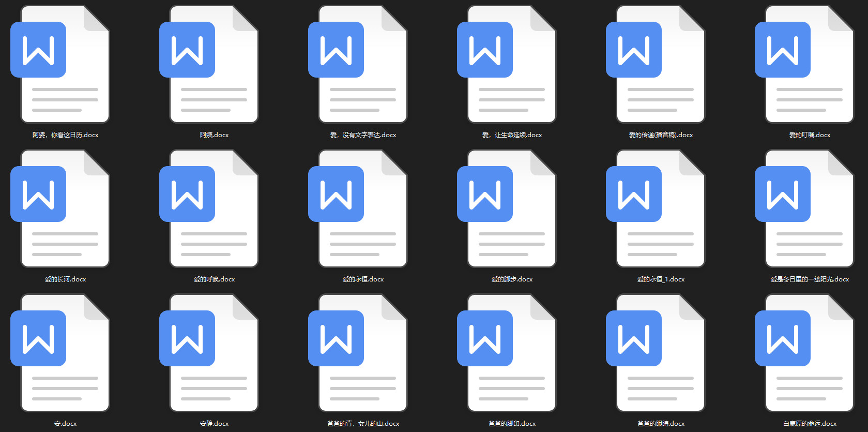Click the filename label 爱的呼唤.docx
The height and width of the screenshot is (432, 868).
tap(214, 279)
